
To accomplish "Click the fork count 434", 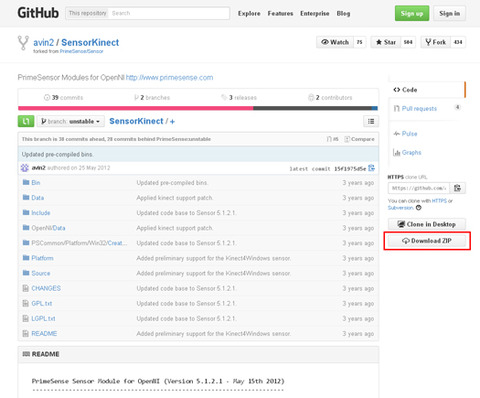I will (x=458, y=42).
